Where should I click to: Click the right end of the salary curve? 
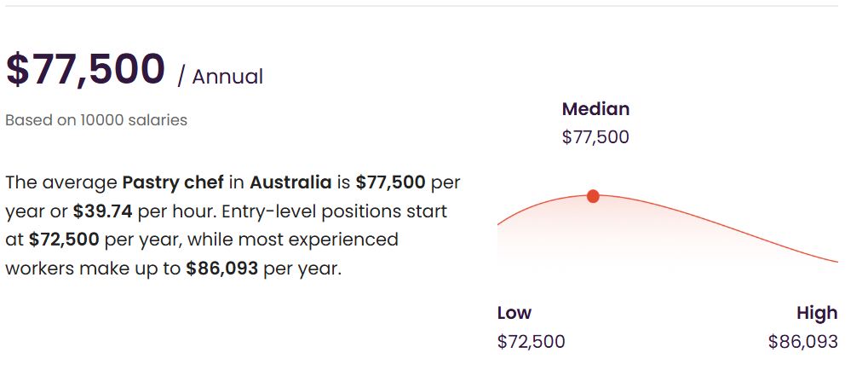point(836,261)
